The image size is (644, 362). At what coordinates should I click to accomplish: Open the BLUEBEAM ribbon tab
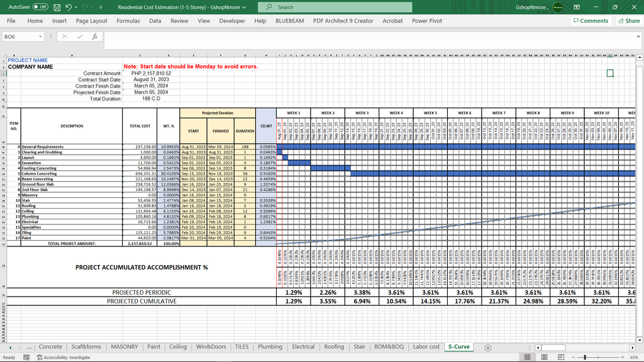pyautogui.click(x=289, y=21)
